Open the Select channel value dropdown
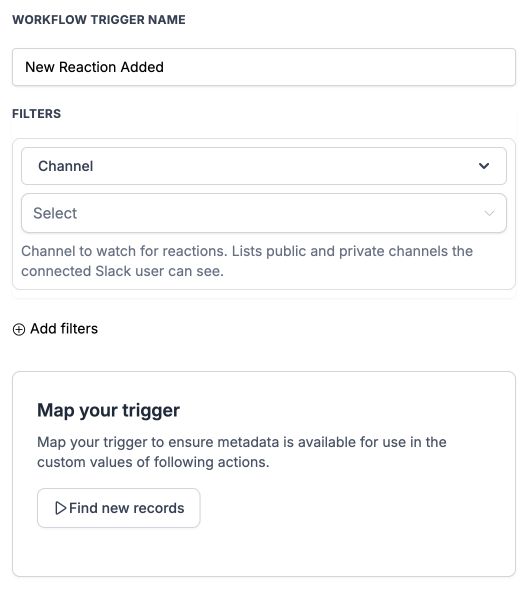 coord(263,213)
